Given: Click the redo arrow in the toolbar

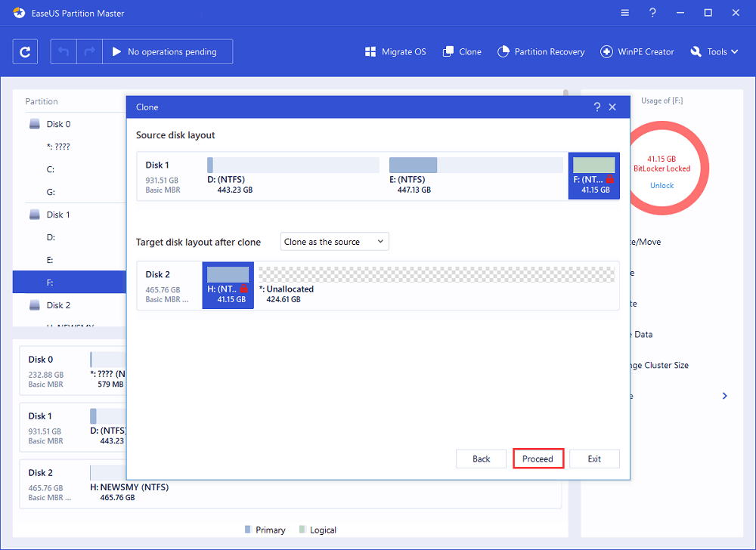Looking at the screenshot, I should (x=90, y=51).
